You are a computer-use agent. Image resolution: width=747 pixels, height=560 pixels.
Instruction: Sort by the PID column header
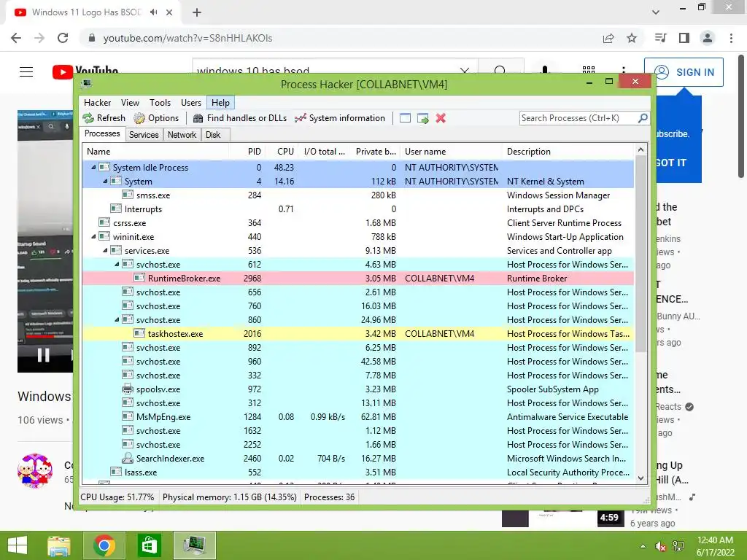[x=247, y=152]
